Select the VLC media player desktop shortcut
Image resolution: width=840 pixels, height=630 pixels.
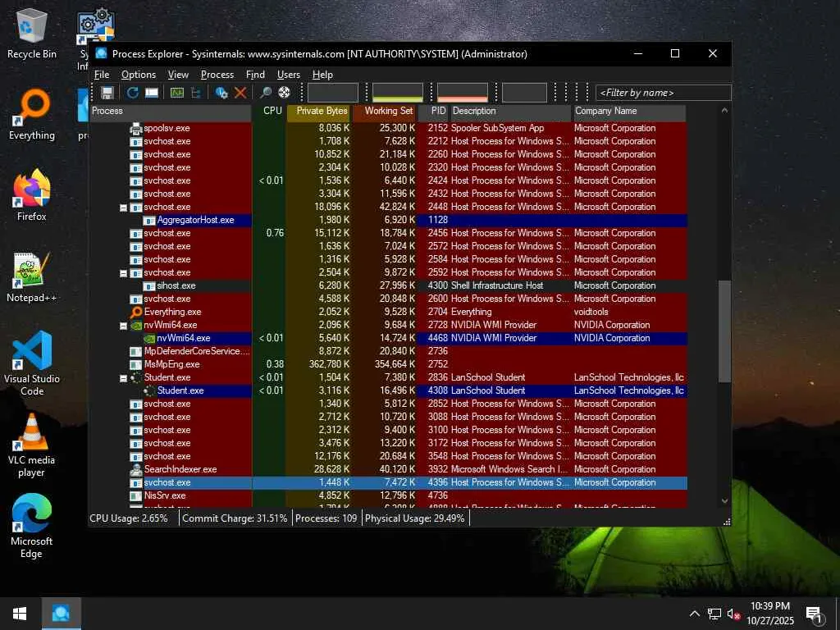point(32,445)
